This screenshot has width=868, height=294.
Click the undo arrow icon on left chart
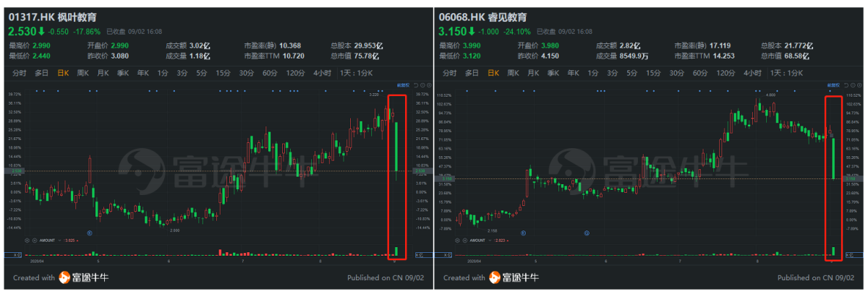click(x=416, y=85)
